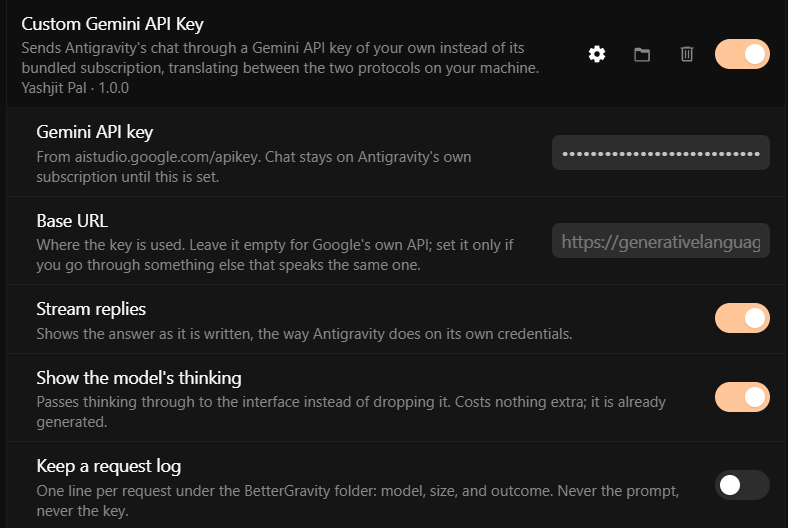
Task: Turn off Stream replies
Action: 742,318
